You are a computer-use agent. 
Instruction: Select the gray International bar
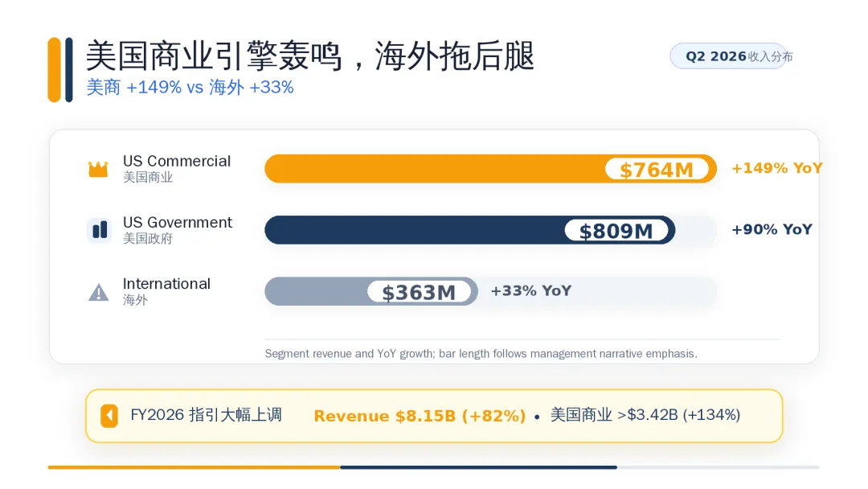[371, 291]
